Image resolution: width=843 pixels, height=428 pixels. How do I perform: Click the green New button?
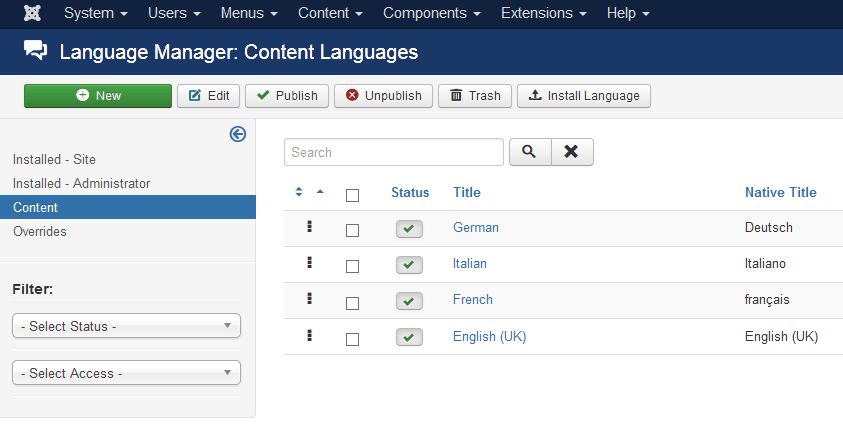[98, 96]
